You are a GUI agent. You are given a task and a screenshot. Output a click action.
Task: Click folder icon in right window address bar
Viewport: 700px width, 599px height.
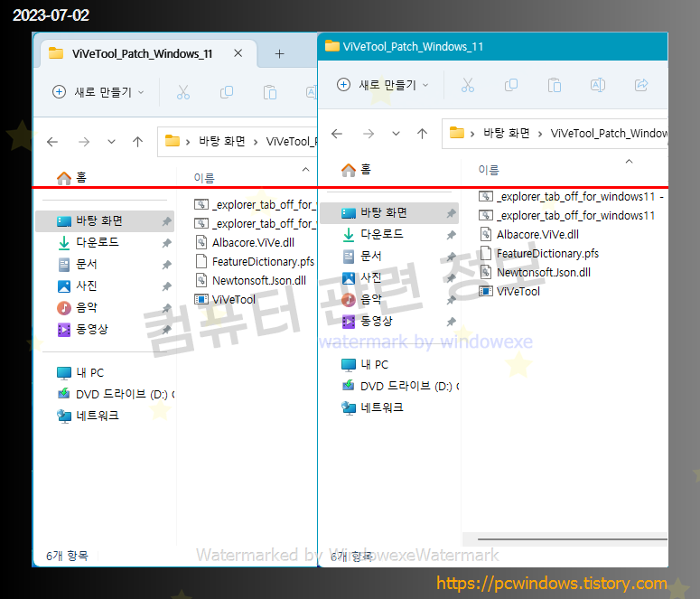(x=457, y=133)
